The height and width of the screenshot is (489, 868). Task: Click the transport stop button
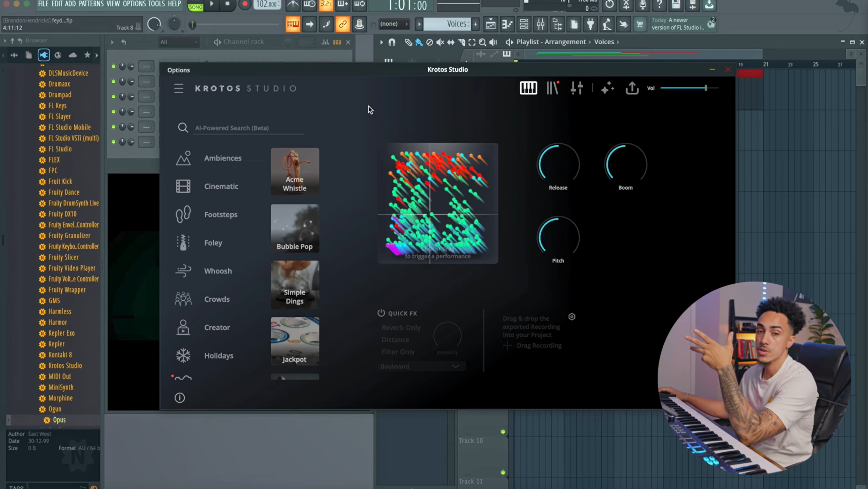tap(227, 4)
